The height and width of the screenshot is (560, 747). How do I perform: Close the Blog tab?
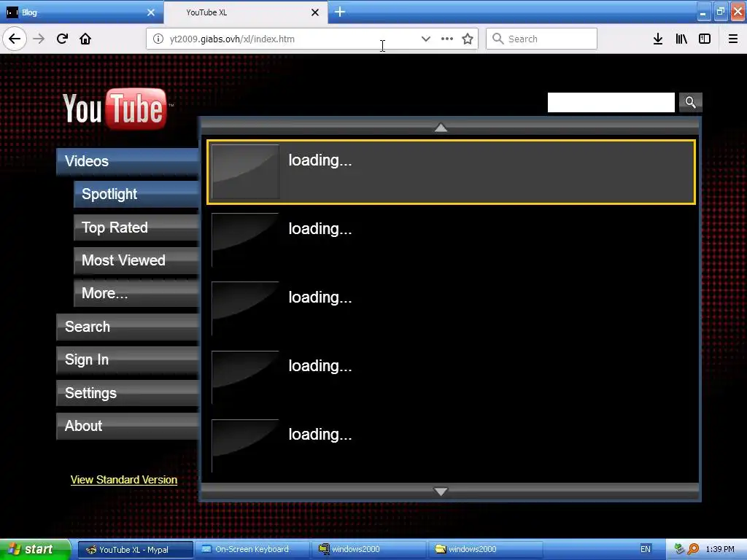coord(151,12)
